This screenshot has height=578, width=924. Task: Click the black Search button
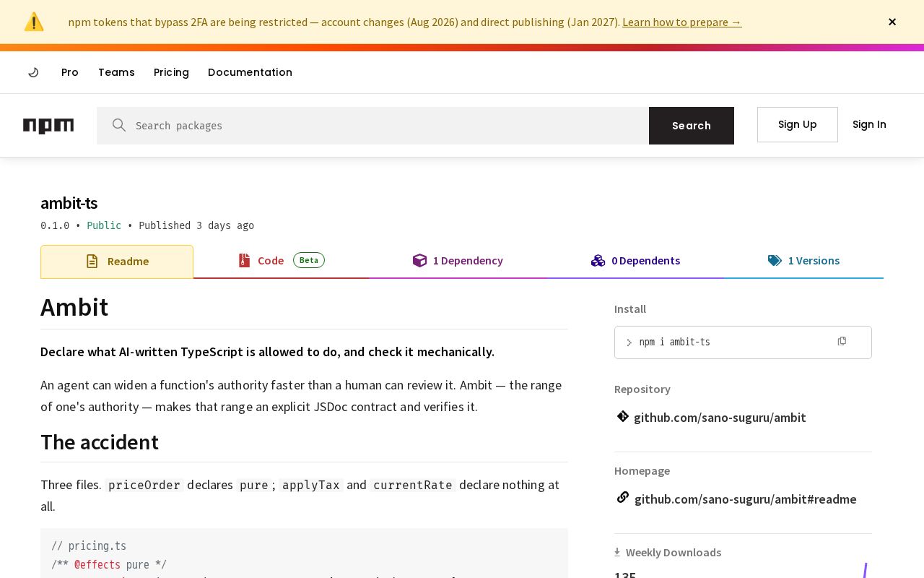(x=692, y=126)
